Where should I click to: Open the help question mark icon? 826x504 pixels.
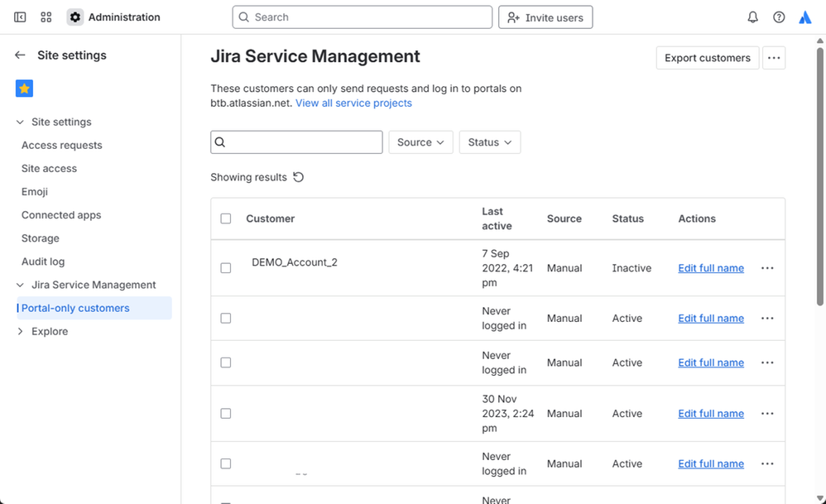click(779, 17)
